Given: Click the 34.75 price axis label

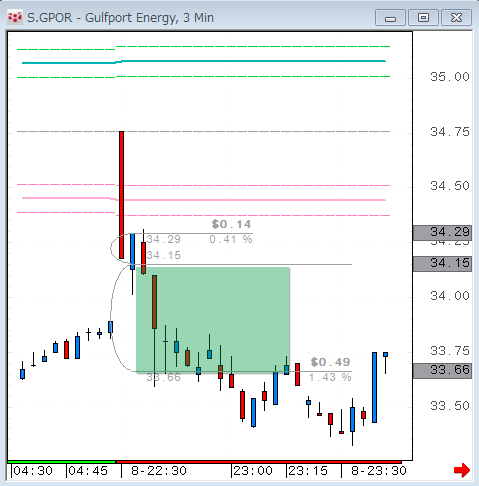Looking at the screenshot, I should click(x=450, y=132).
